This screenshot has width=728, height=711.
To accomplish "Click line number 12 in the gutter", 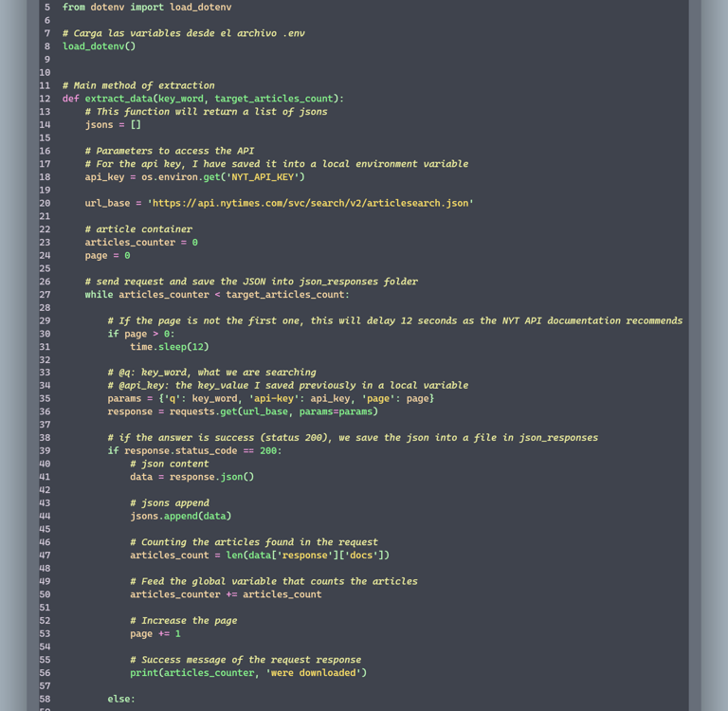I will click(x=45, y=99).
